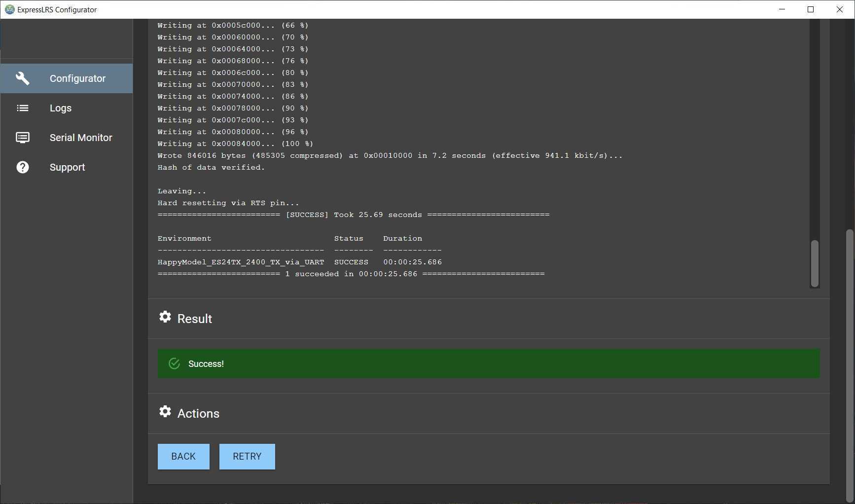Click the gear icon next to Actions
855x504 pixels.
pos(165,412)
